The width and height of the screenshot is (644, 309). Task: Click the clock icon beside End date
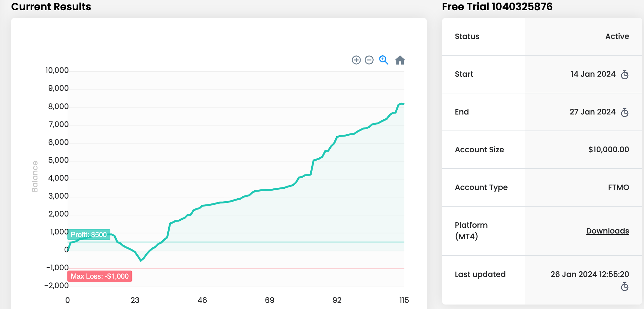point(624,113)
